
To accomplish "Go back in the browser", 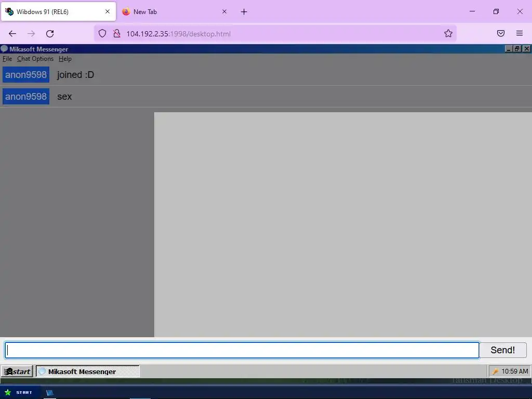I will click(x=12, y=34).
